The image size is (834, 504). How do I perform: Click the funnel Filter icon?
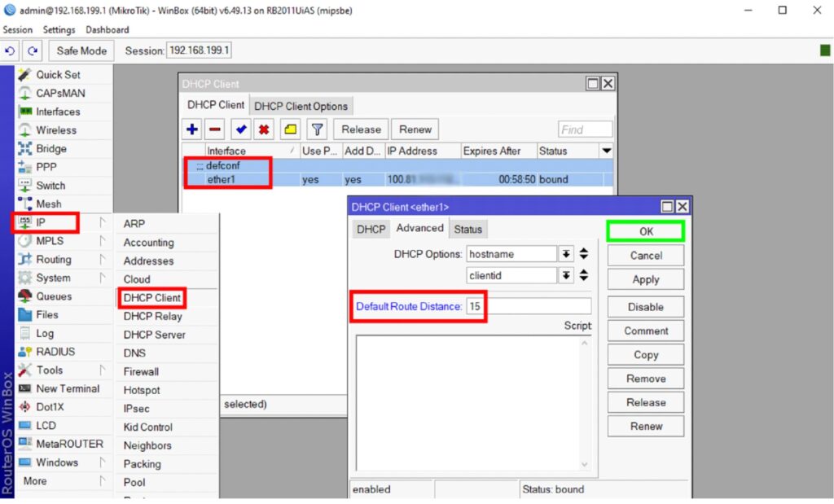tap(316, 129)
